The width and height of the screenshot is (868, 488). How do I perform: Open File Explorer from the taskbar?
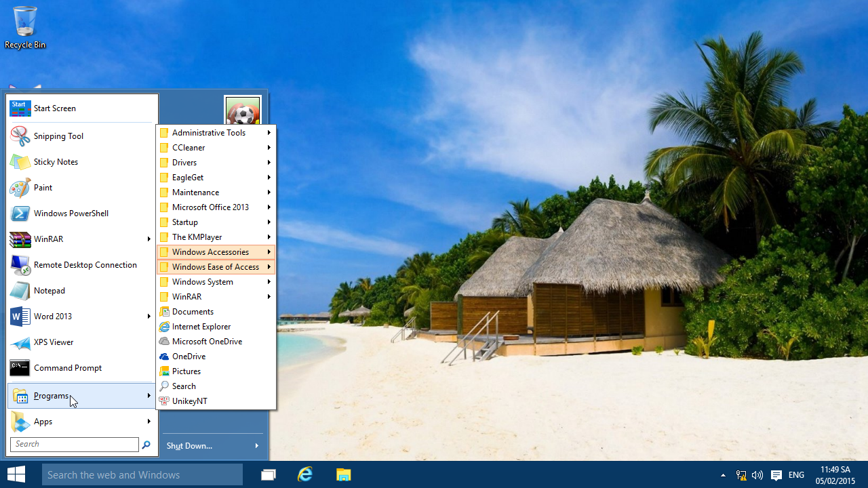344,474
